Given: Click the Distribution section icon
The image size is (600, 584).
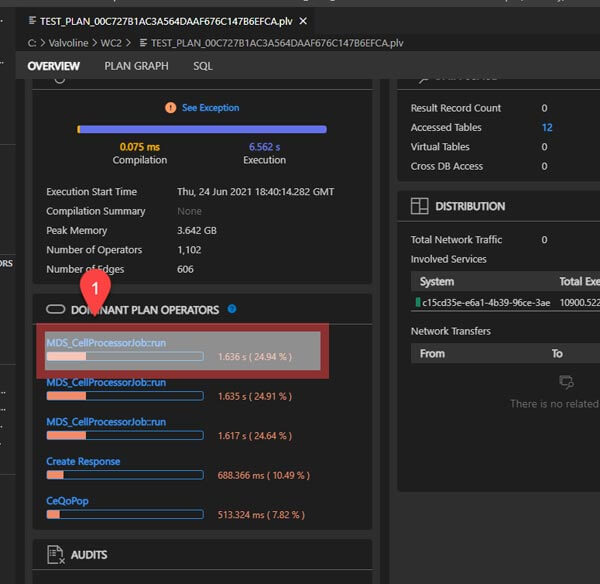Looking at the screenshot, I should 419,206.
